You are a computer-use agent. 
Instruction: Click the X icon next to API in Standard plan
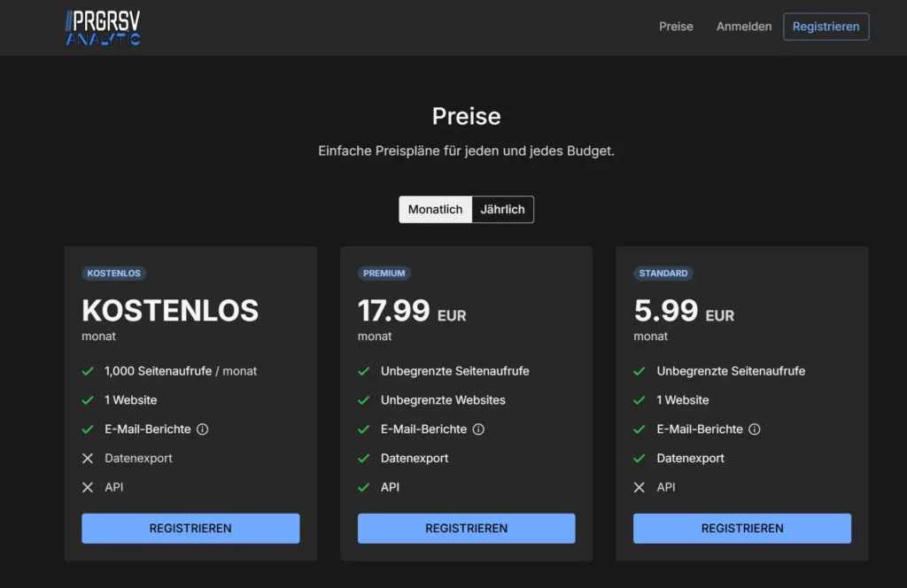[640, 488]
